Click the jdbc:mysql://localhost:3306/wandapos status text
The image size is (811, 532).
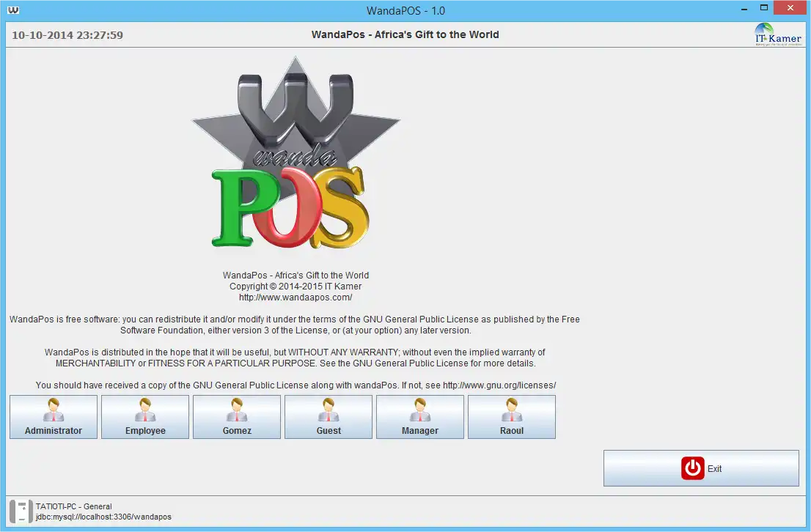point(103,517)
